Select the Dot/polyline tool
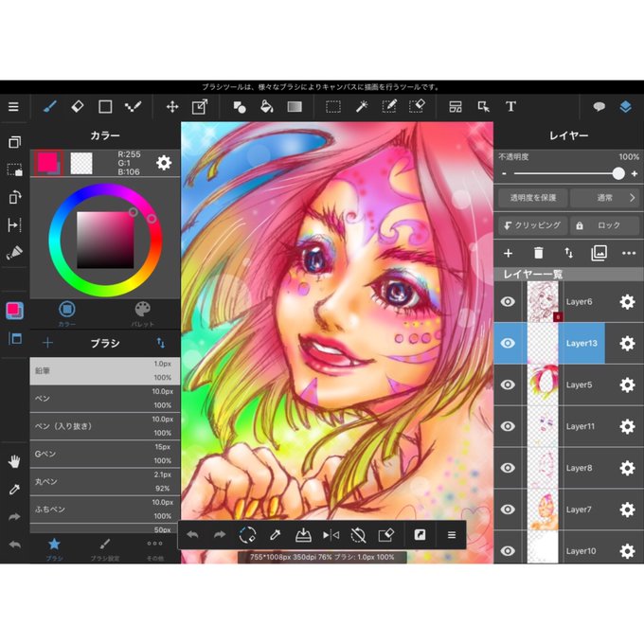Viewport: 644px width, 644px height. (x=134, y=107)
